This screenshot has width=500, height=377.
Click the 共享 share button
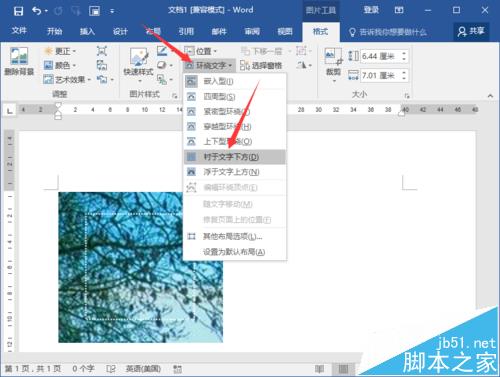tap(471, 32)
